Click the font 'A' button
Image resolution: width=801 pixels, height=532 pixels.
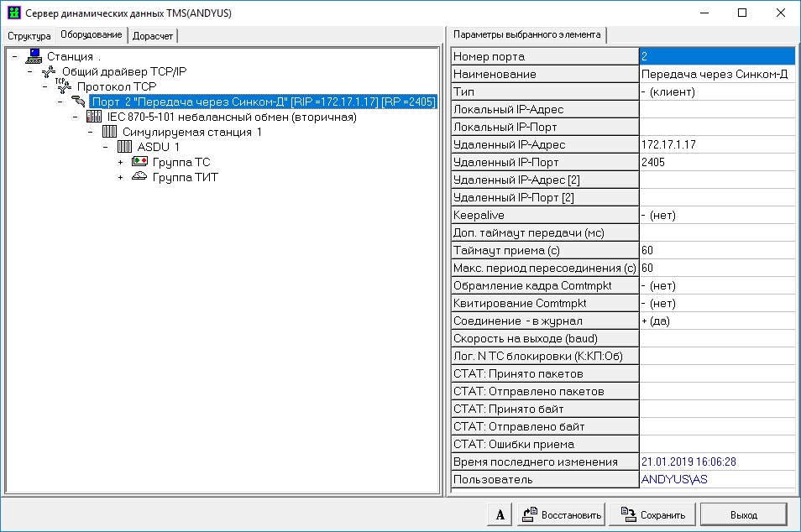coord(500,514)
